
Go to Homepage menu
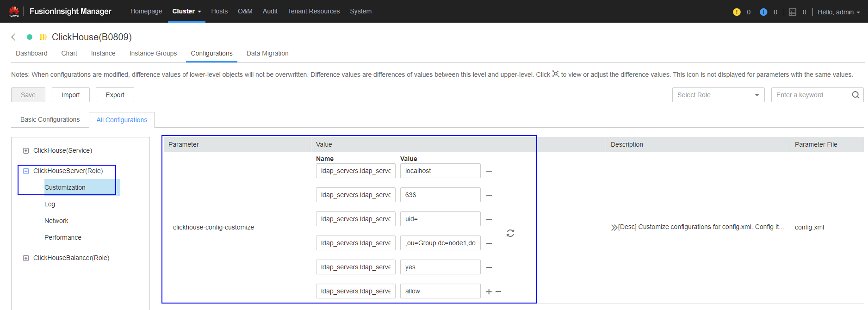146,11
